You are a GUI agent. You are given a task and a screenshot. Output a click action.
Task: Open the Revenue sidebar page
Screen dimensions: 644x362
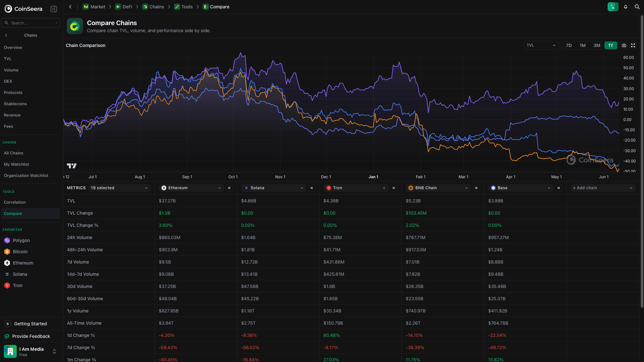pos(31,115)
